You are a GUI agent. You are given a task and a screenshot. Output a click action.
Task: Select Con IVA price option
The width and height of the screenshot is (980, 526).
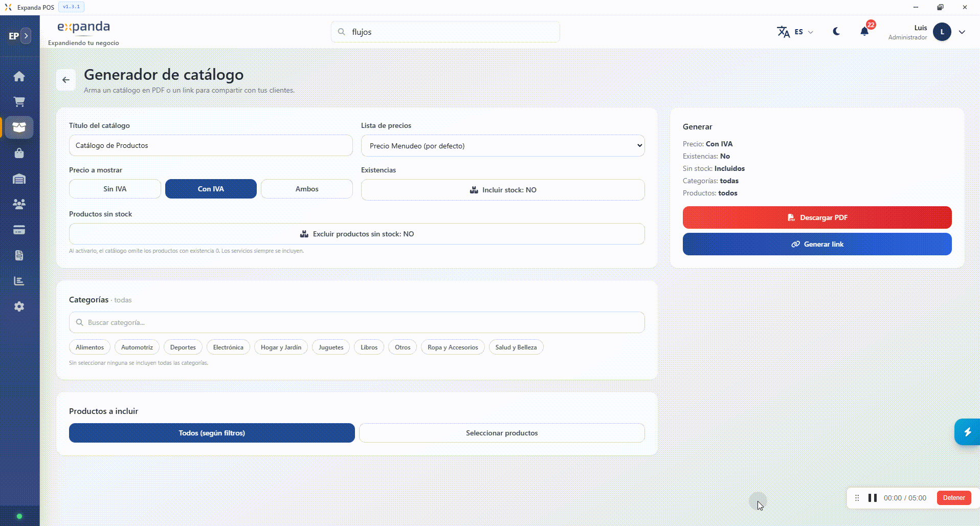(211, 189)
